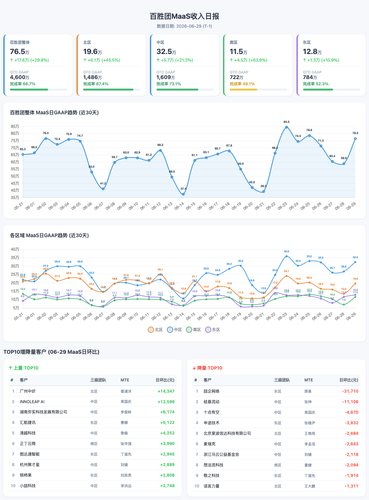This screenshot has height=500, width=369.
Task: Click the 三级团队 column header in 降量 table
Action: click(x=281, y=380)
